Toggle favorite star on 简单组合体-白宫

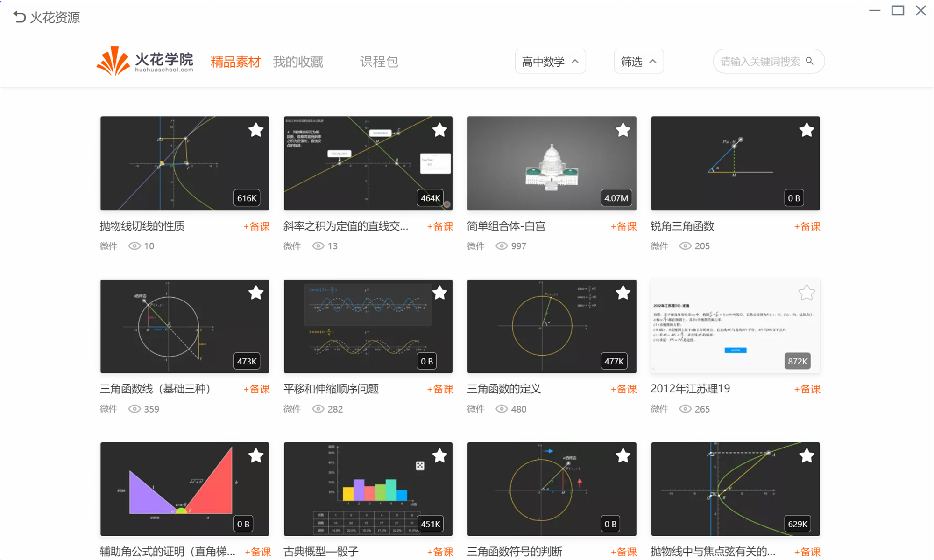(x=623, y=130)
